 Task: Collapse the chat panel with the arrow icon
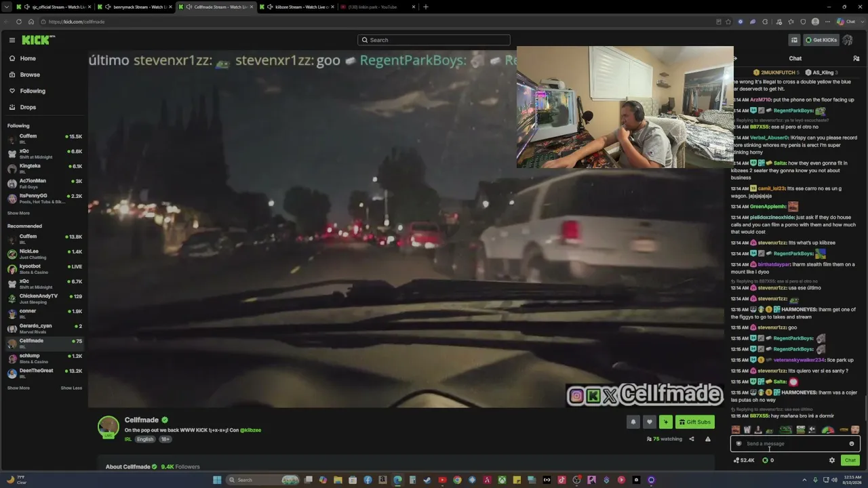pos(735,59)
